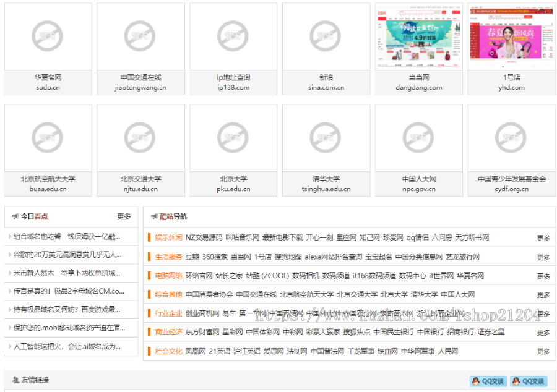Open the alexa网站排名查询 link
Screen dimensions: 557x392
(333, 257)
